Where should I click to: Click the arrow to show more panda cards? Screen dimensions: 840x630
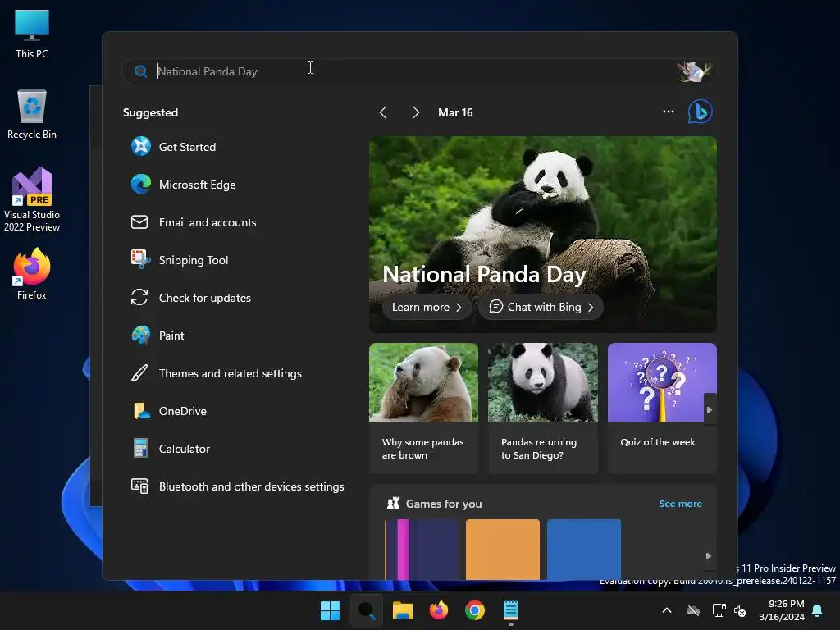click(710, 410)
